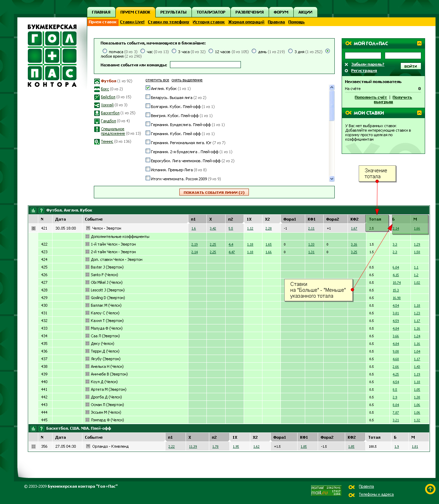Click help question icon in Баскетбол NBA header
Viewport: 439px width, 504px height.
click(41, 429)
